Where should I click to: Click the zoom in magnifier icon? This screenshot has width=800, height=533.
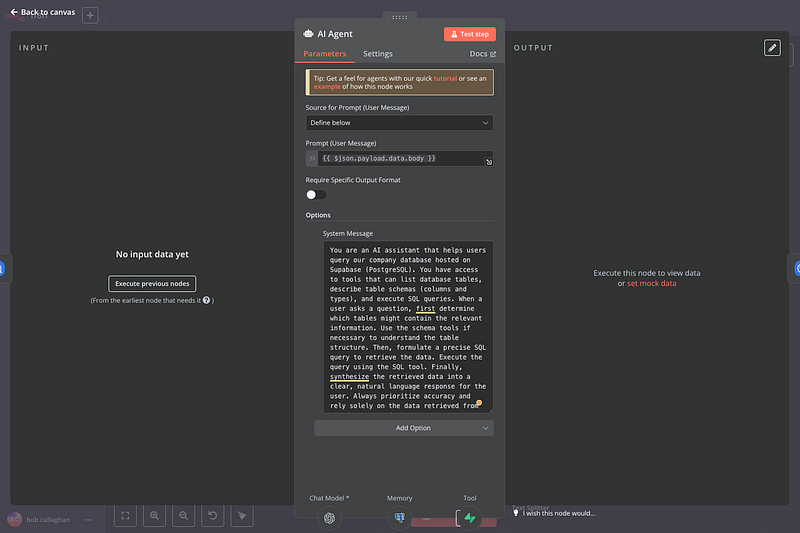point(155,516)
